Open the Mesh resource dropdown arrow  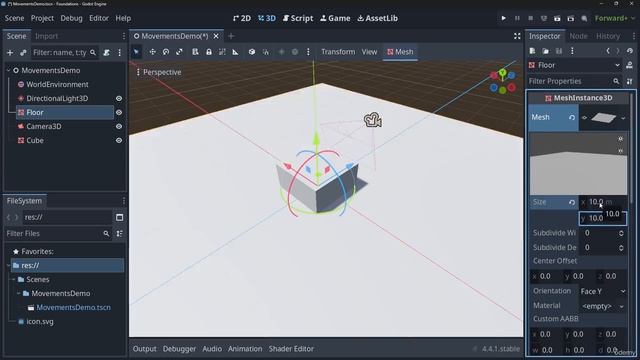click(x=623, y=118)
